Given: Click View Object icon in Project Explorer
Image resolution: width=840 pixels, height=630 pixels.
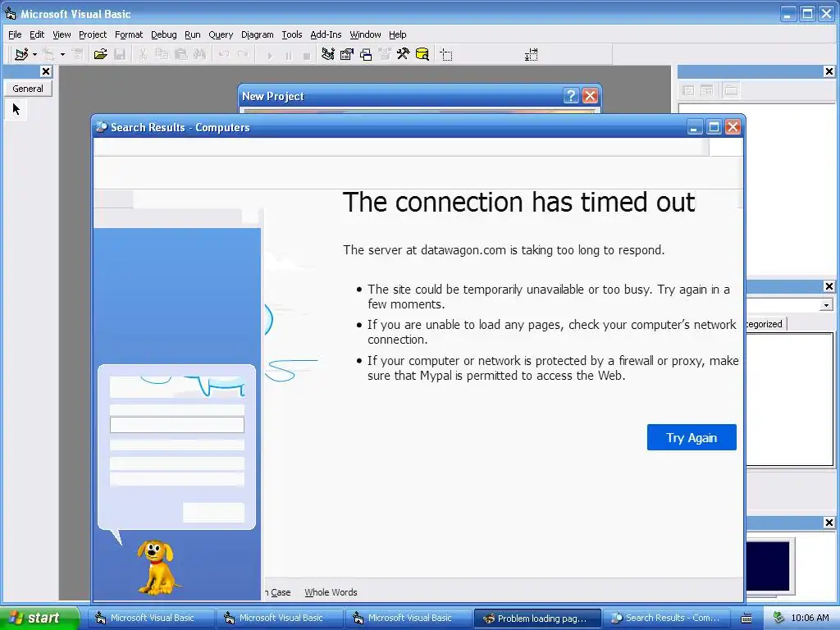Looking at the screenshot, I should [x=707, y=90].
